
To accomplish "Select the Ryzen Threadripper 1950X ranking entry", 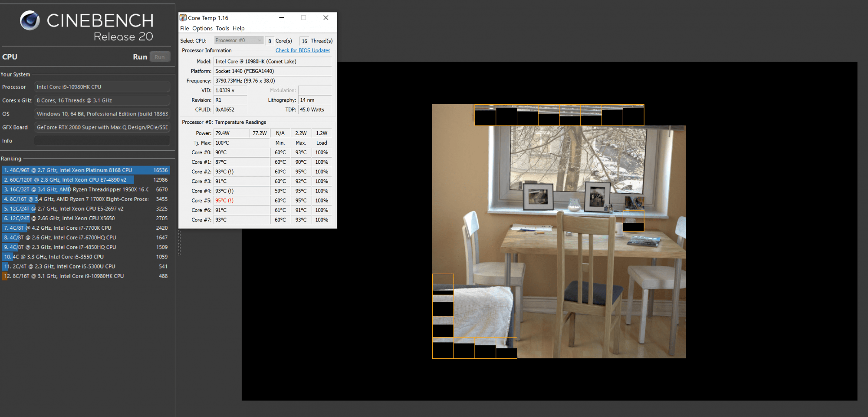I will pos(86,189).
